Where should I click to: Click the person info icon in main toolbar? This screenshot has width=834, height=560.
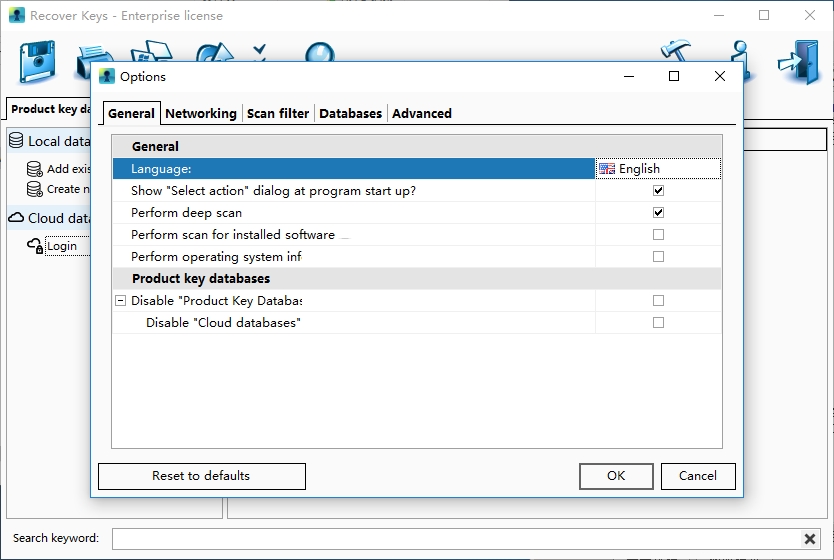click(x=741, y=60)
